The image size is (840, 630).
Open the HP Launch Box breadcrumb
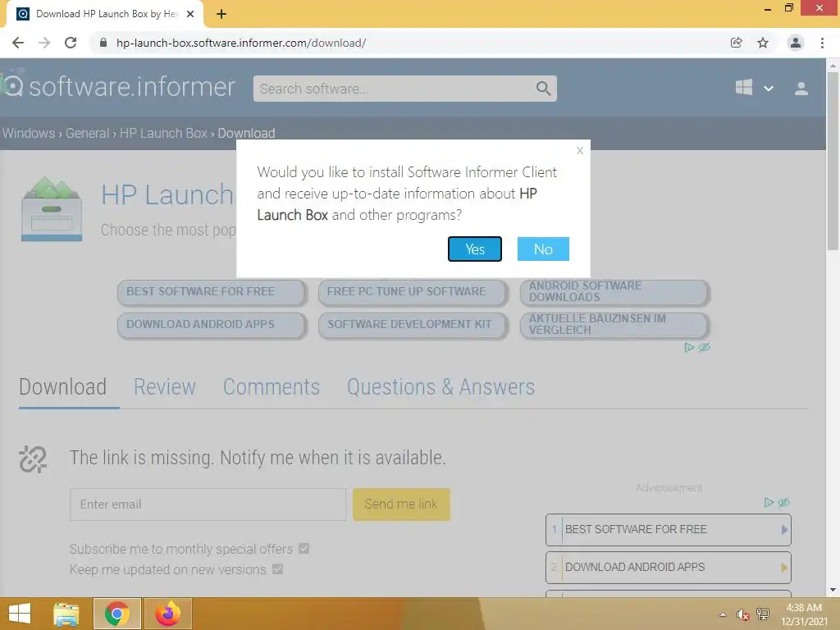click(163, 133)
